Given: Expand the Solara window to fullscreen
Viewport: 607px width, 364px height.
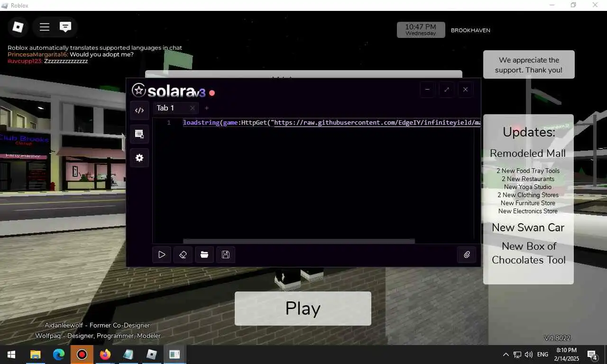Looking at the screenshot, I should click(446, 90).
